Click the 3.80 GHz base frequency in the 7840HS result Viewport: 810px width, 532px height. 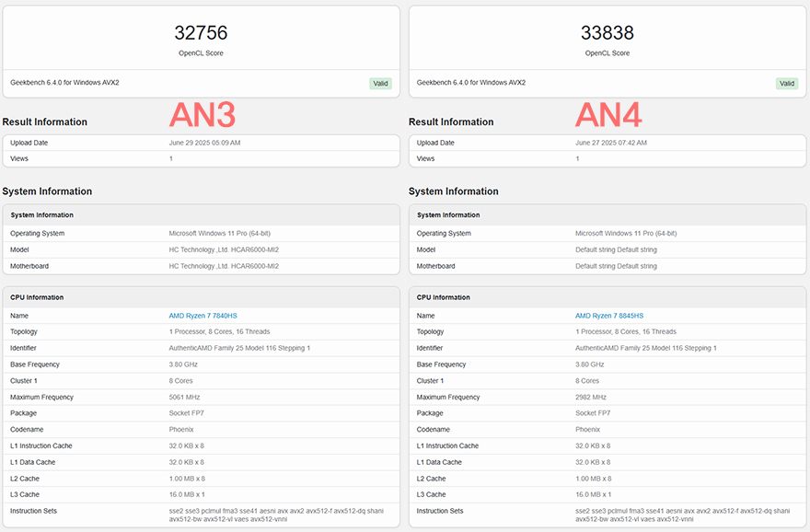tap(183, 364)
